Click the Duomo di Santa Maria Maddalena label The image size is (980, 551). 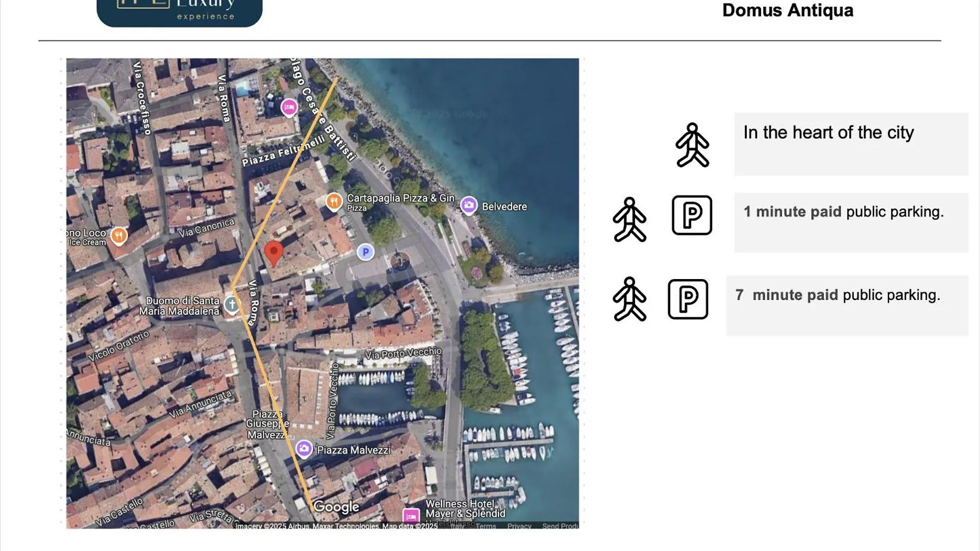point(179,306)
